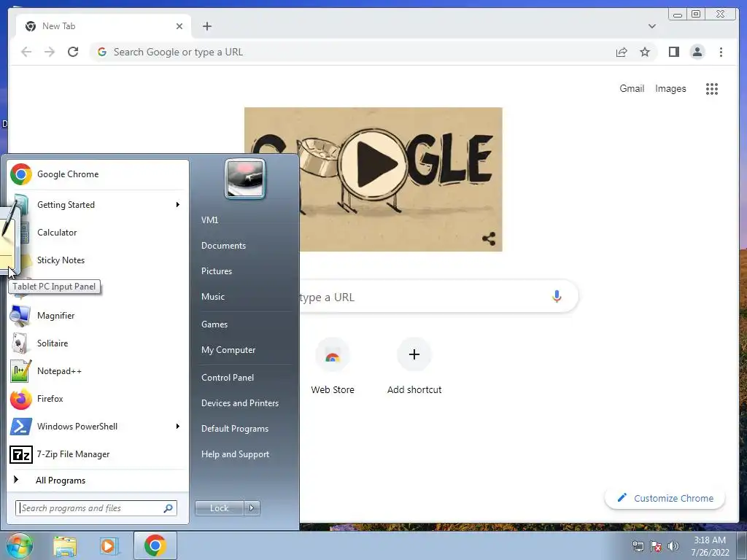This screenshot has width=747, height=560.
Task: Click the network tray icon
Action: click(638, 546)
